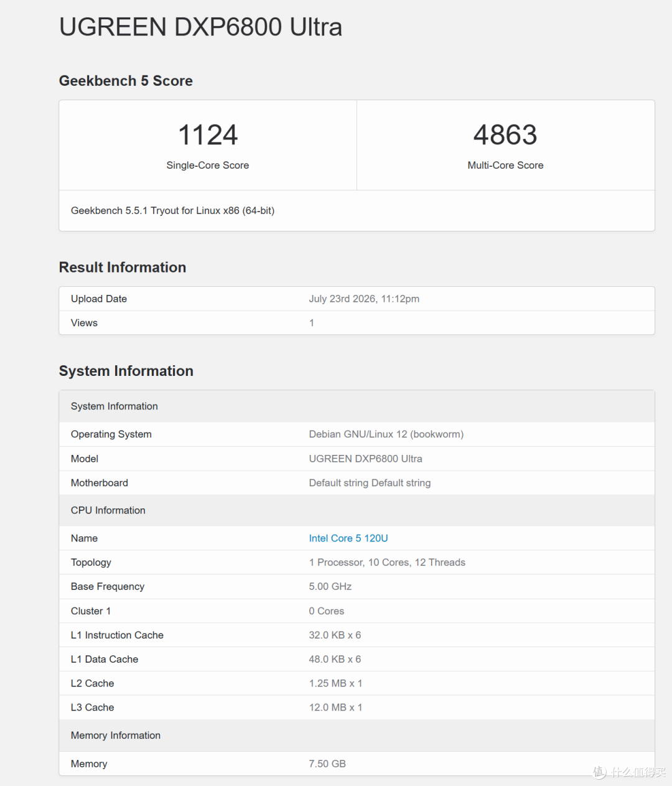Select the Views row label
The image size is (672, 786).
coord(84,323)
